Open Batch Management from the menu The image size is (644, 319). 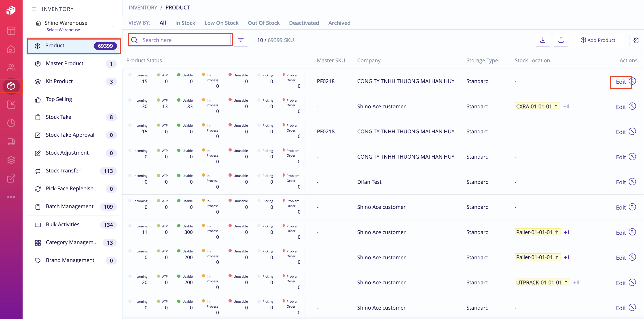click(69, 206)
